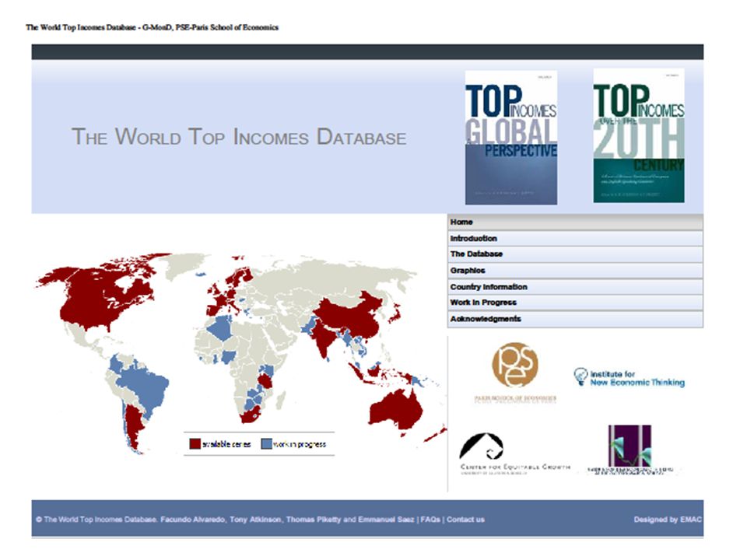Select Brazil on the world map
747x560 pixels.
coord(147,388)
